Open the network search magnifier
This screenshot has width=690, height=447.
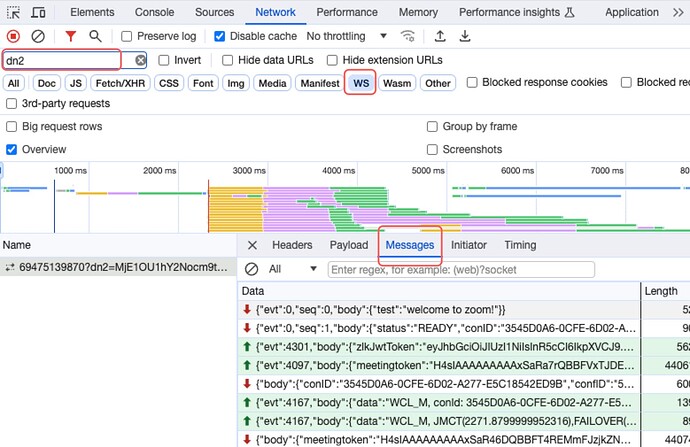[95, 36]
